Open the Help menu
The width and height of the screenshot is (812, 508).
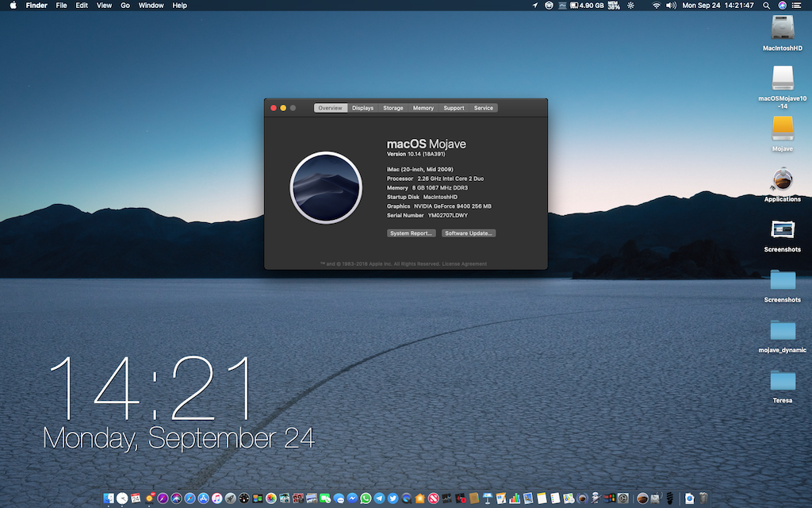click(180, 6)
